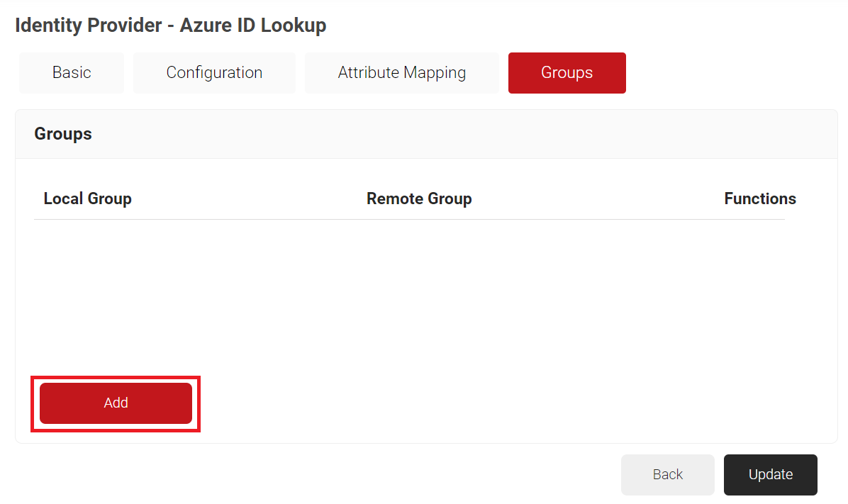This screenshot has width=848, height=504.
Task: Click the Remote Group column header
Action: point(418,198)
